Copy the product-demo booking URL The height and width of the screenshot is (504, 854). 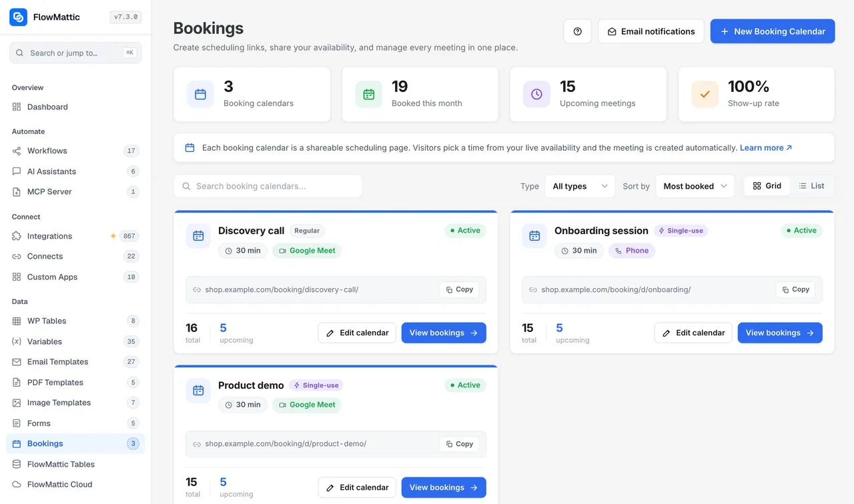point(460,444)
